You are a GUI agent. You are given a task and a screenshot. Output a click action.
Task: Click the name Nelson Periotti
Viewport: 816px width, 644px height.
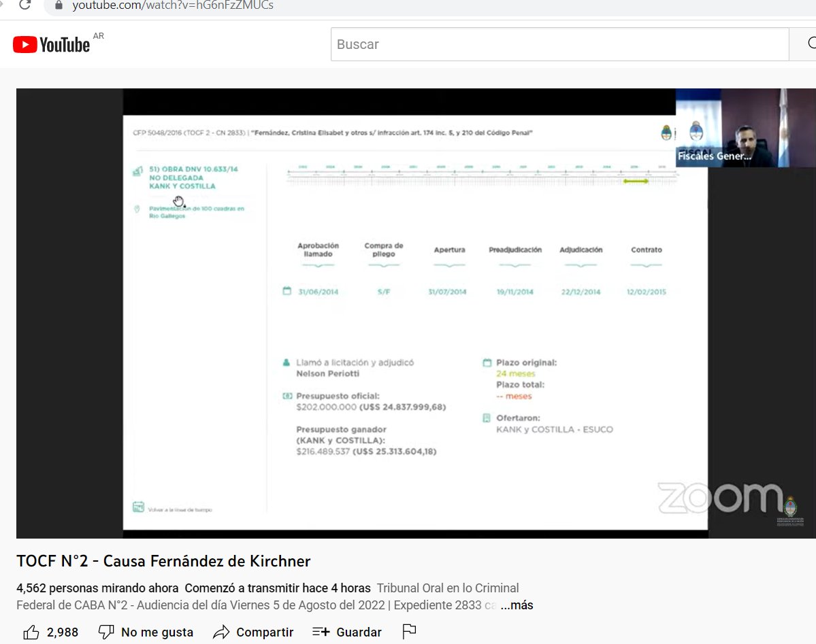pyautogui.click(x=328, y=373)
